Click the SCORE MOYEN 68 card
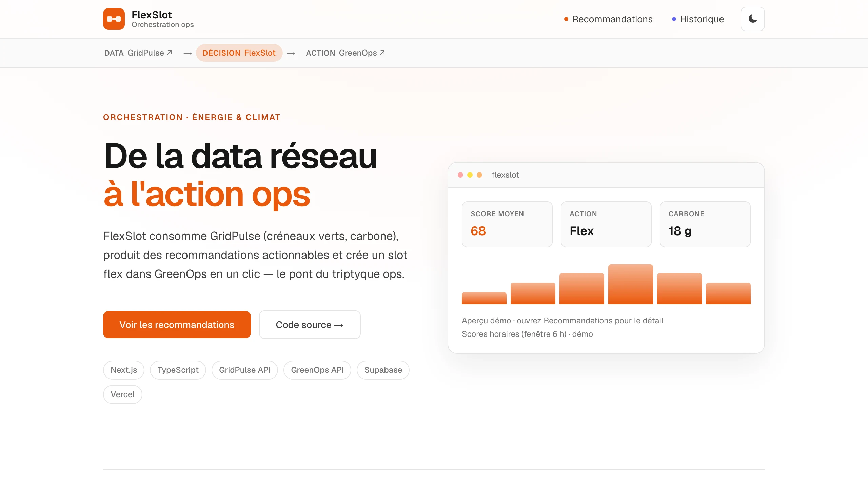This screenshot has width=868, height=488. (x=507, y=224)
